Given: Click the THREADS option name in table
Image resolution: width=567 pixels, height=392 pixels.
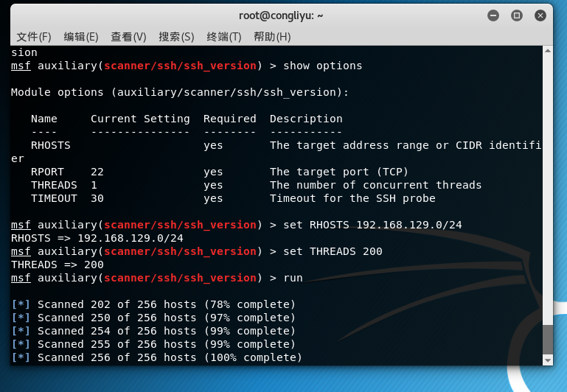Looking at the screenshot, I should 54,185.
